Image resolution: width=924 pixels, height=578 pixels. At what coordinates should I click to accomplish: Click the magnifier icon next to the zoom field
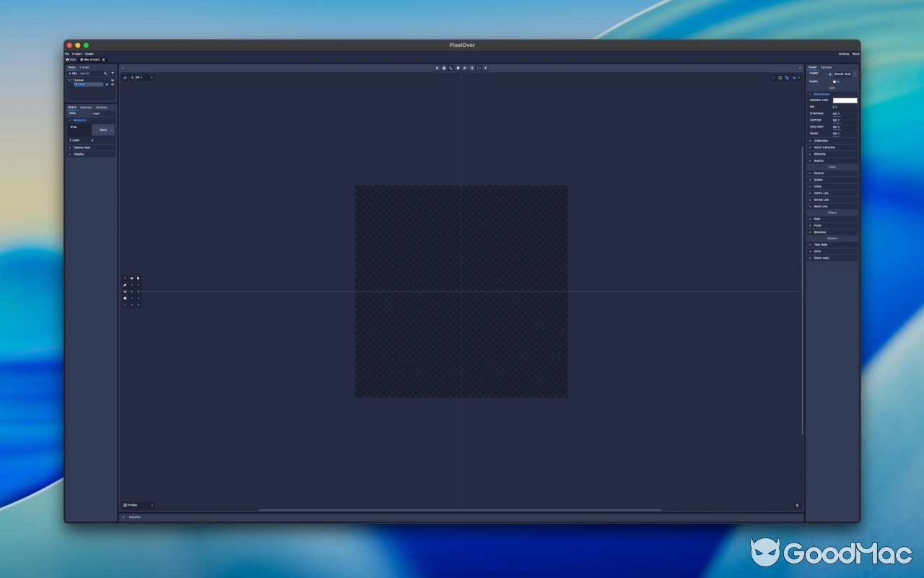[131, 77]
